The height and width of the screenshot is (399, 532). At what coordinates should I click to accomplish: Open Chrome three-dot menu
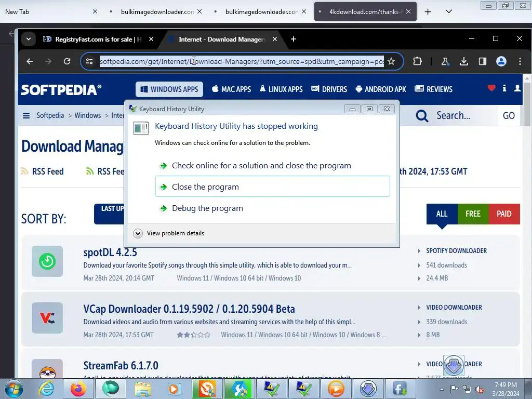click(x=520, y=61)
